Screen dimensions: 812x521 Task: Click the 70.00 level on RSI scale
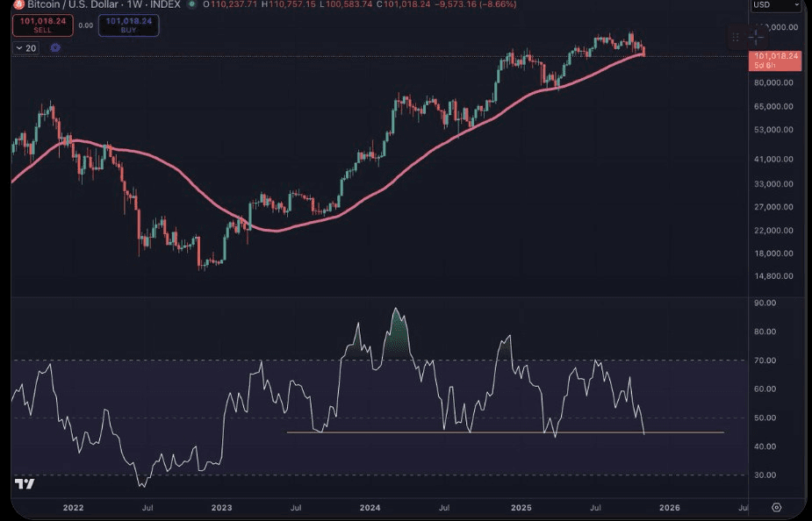point(765,360)
